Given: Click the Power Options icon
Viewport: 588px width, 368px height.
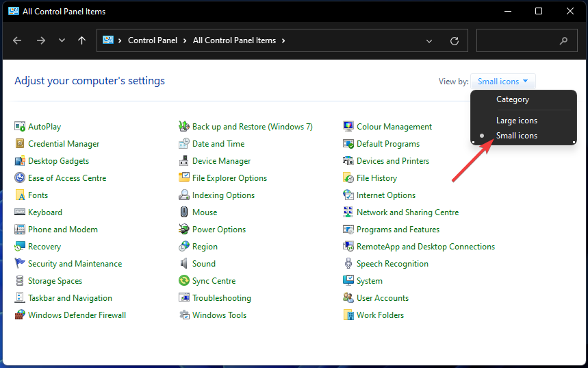Looking at the screenshot, I should [x=184, y=230].
